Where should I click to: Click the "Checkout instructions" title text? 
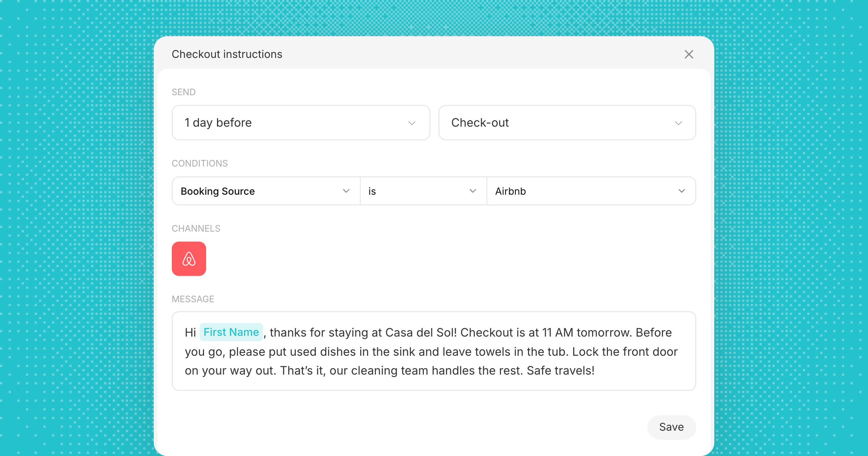pyautogui.click(x=227, y=54)
